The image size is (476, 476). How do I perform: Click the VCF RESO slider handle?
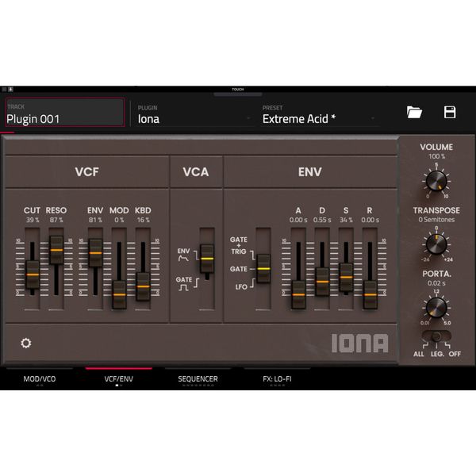pyautogui.click(x=56, y=250)
